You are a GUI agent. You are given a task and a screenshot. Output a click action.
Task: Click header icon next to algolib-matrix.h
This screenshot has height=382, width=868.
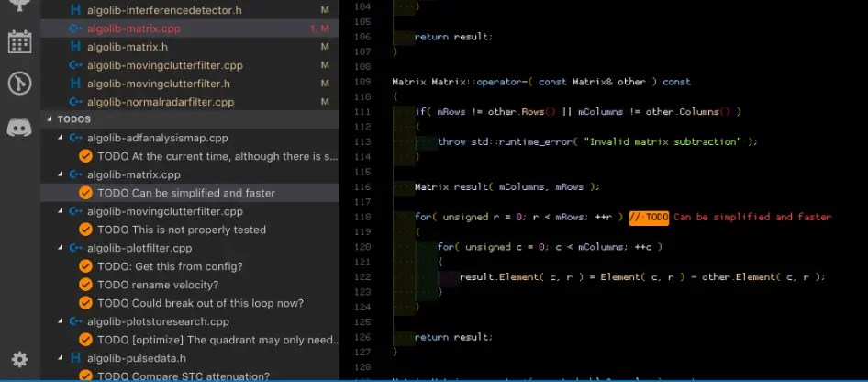click(x=76, y=47)
